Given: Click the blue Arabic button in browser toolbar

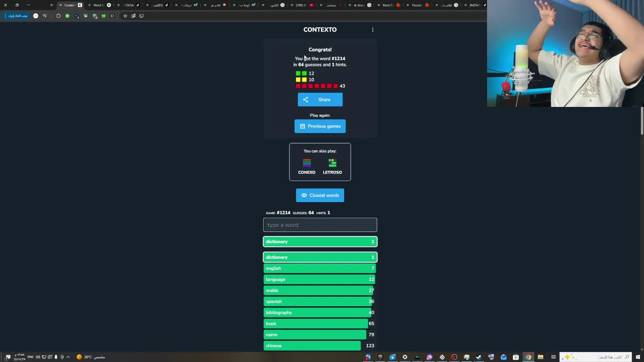Looking at the screenshot, I should (x=15, y=16).
